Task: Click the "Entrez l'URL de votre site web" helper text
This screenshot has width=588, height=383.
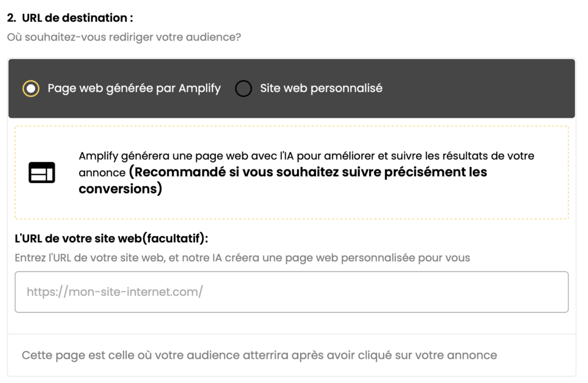Action: [x=242, y=258]
